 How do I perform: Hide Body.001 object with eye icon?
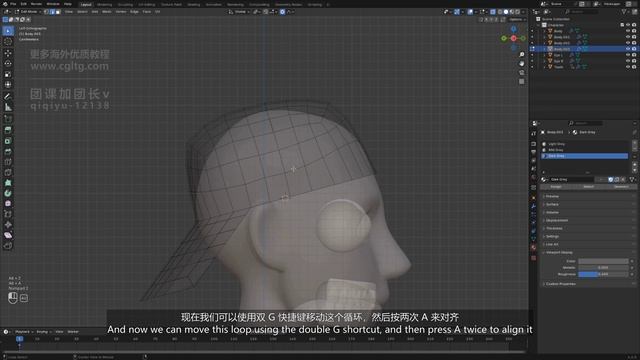click(628, 37)
